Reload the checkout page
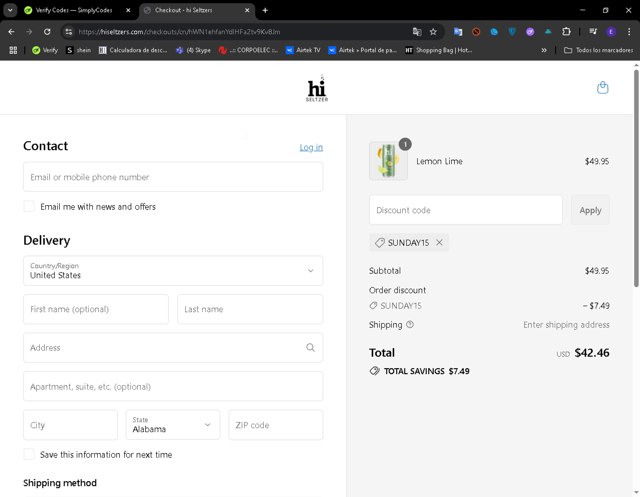Screen dimensions: 640x497 pyautogui.click(x=47, y=32)
